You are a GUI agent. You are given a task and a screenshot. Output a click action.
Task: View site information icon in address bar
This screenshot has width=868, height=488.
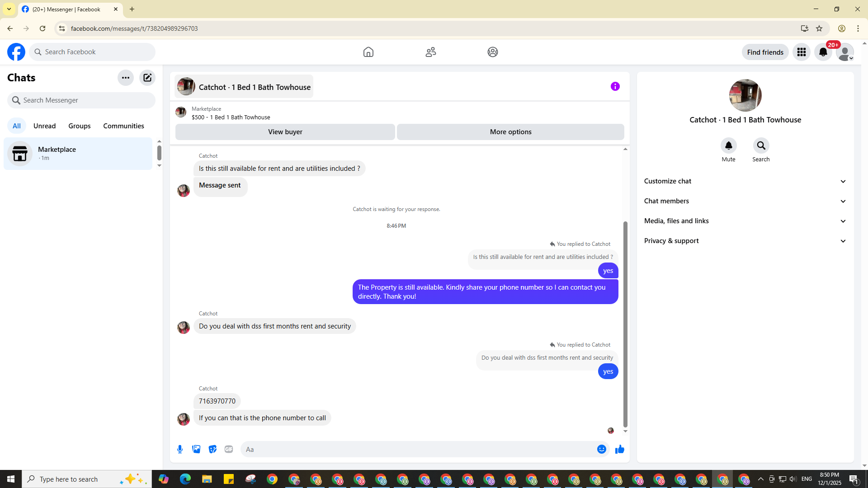pyautogui.click(x=62, y=28)
